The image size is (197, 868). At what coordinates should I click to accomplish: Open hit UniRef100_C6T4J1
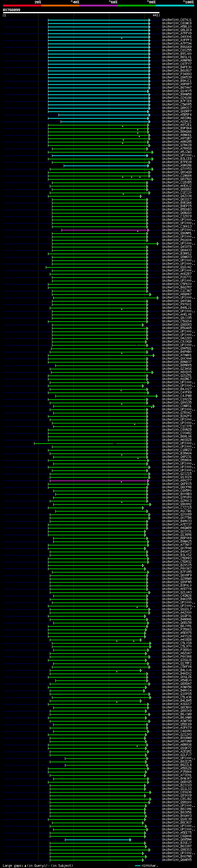[177, 20]
